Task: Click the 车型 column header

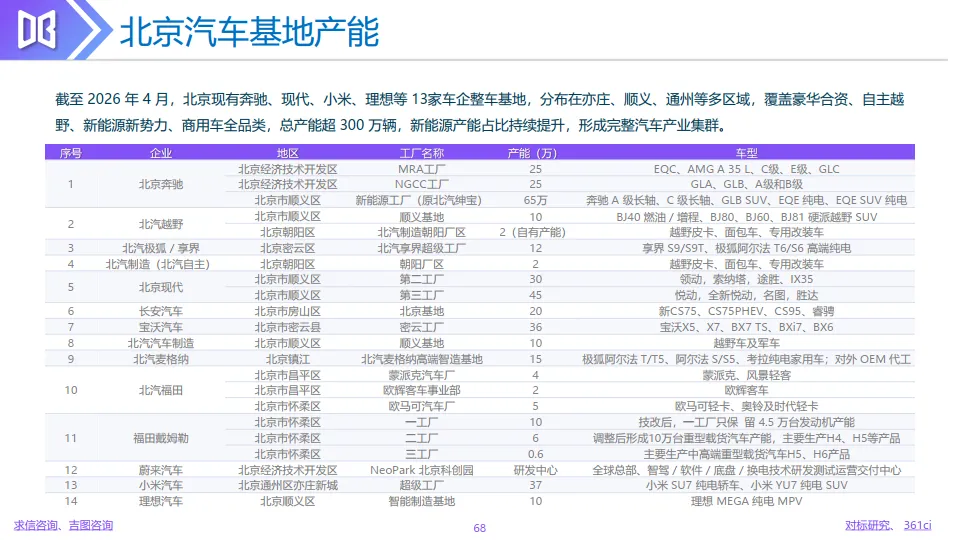Action: pos(746,153)
